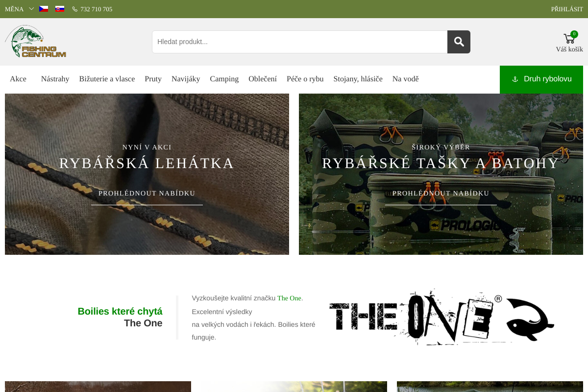Click PŘIHLÁSIT to log in

tap(566, 9)
